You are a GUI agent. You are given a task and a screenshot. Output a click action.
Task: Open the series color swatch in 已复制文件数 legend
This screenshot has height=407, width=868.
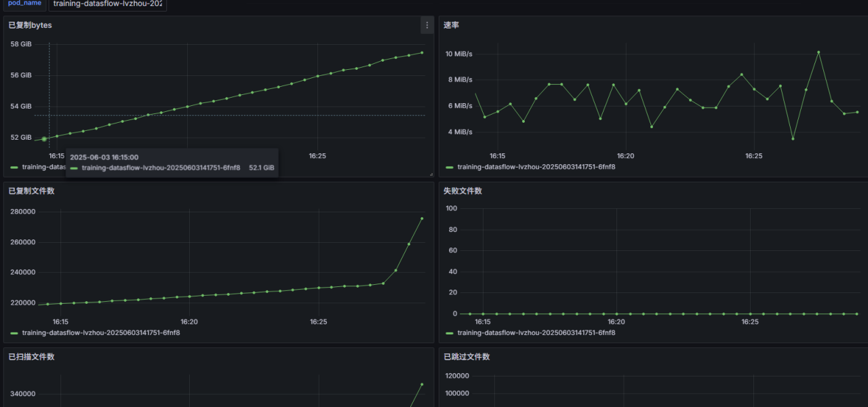click(14, 333)
